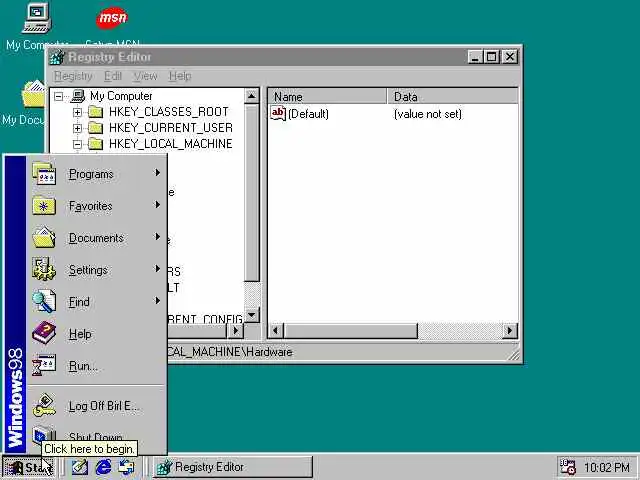Click the HKEY_LOCAL_MACHINE folder icon
The width and height of the screenshot is (640, 480).
(96, 144)
